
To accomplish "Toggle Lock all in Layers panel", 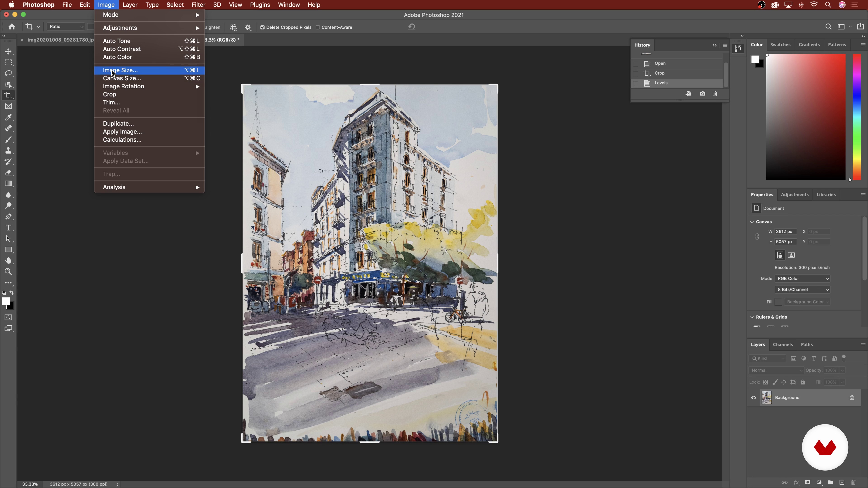I will coord(803,382).
